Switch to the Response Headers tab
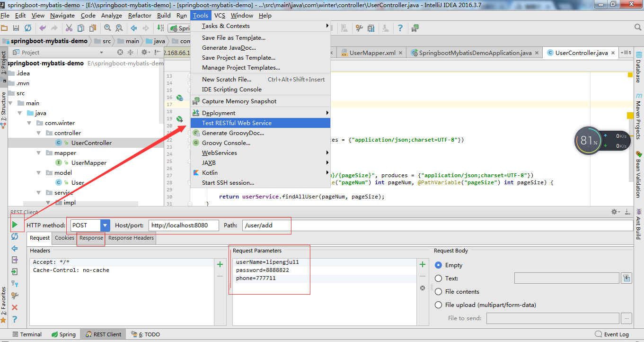The height and width of the screenshot is (342, 644). tap(131, 238)
